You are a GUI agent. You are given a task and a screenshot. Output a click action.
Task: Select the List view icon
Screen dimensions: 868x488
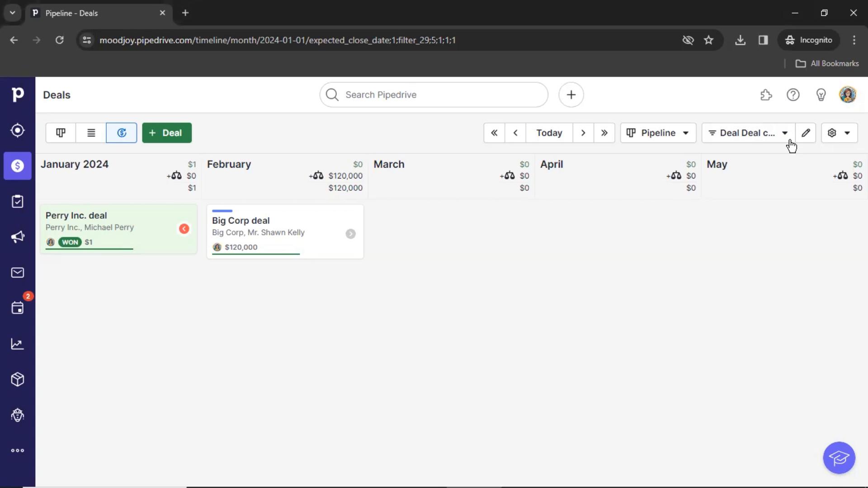coord(91,132)
